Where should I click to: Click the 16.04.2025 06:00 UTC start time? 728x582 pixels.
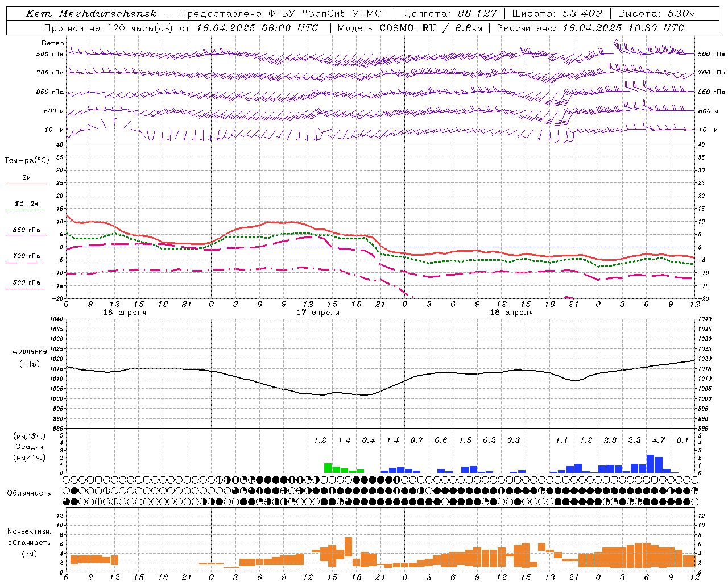click(257, 28)
